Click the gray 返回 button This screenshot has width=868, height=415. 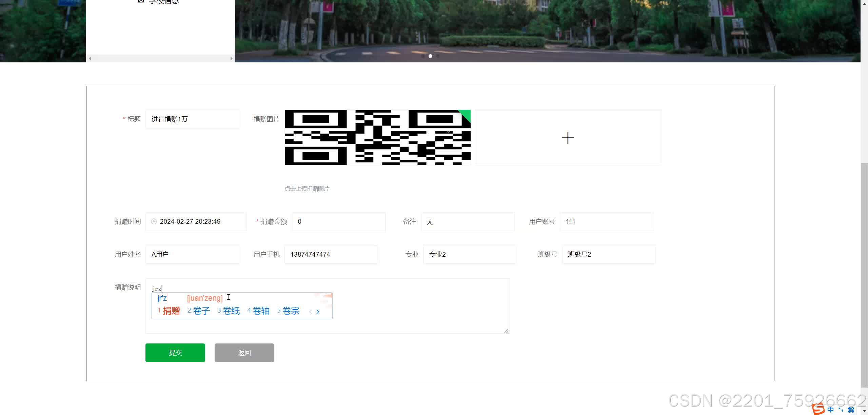pyautogui.click(x=244, y=353)
